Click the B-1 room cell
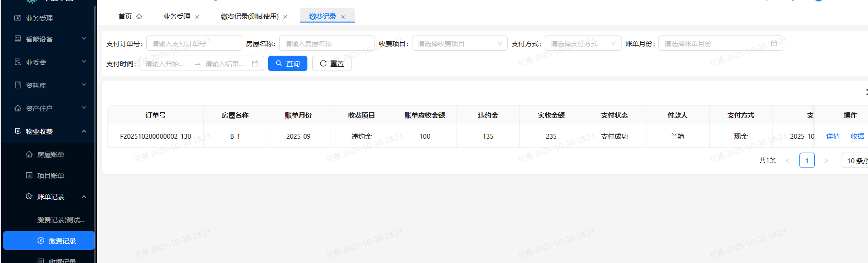The image size is (868, 263). pyautogui.click(x=235, y=136)
